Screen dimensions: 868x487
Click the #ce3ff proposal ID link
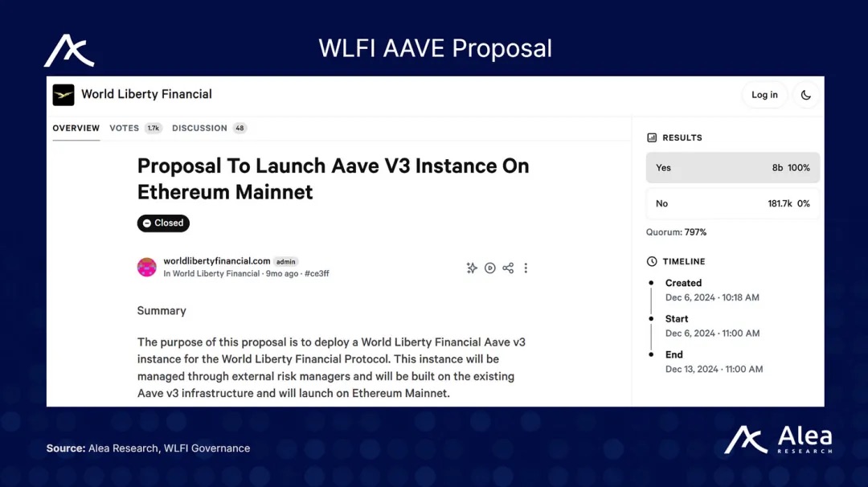coord(317,273)
